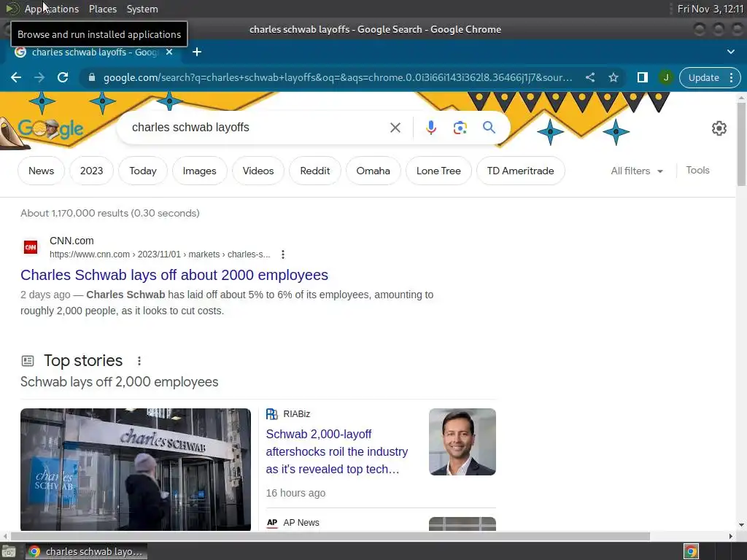
Task: Click the vertical scrollbar thumb
Action: click(x=741, y=144)
